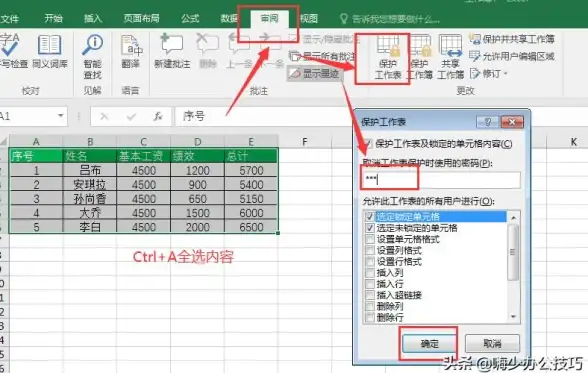
Task: Enable 设置单元格格式 checkbox
Action: tap(370, 239)
